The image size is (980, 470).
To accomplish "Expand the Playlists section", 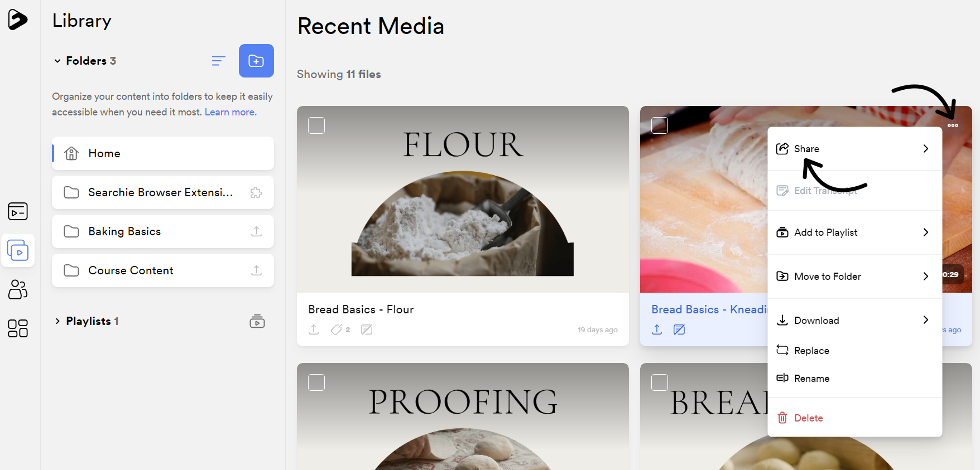I will click(x=57, y=321).
